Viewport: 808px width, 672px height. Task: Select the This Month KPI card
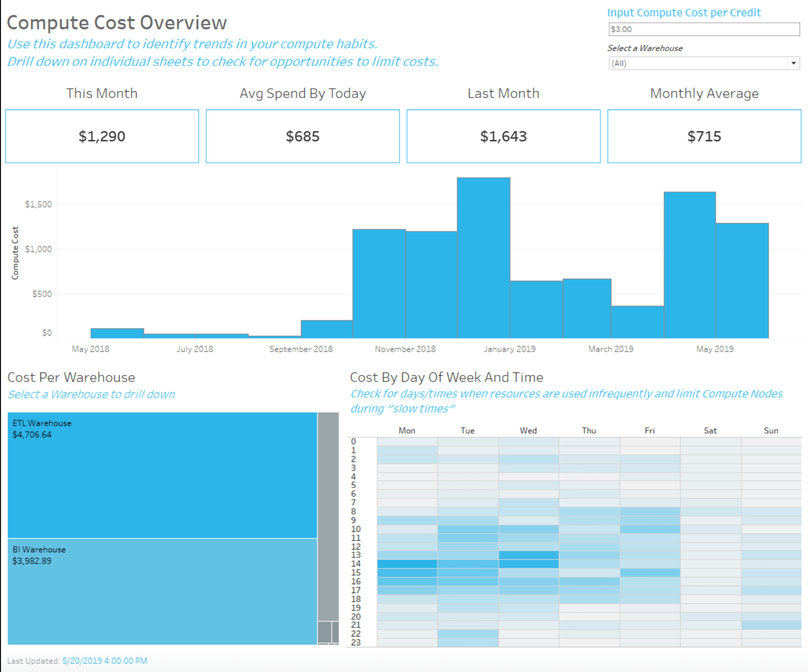(102, 136)
